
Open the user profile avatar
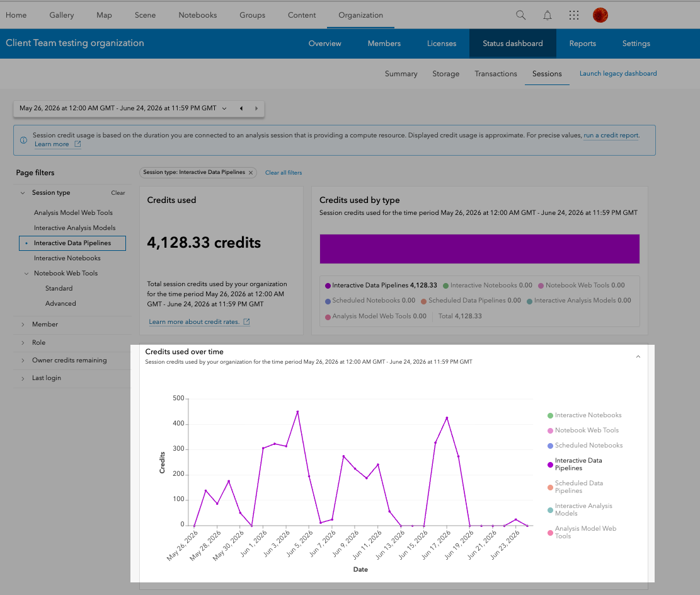[600, 15]
